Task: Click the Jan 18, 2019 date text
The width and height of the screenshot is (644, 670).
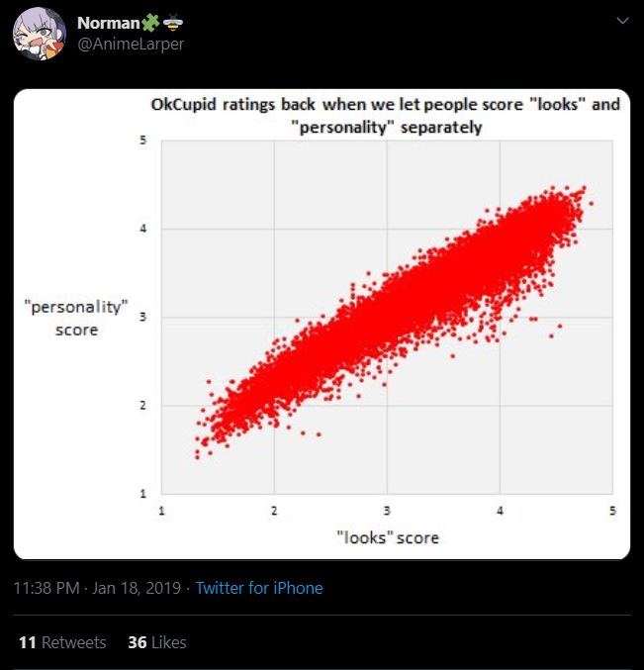Action: [x=137, y=588]
